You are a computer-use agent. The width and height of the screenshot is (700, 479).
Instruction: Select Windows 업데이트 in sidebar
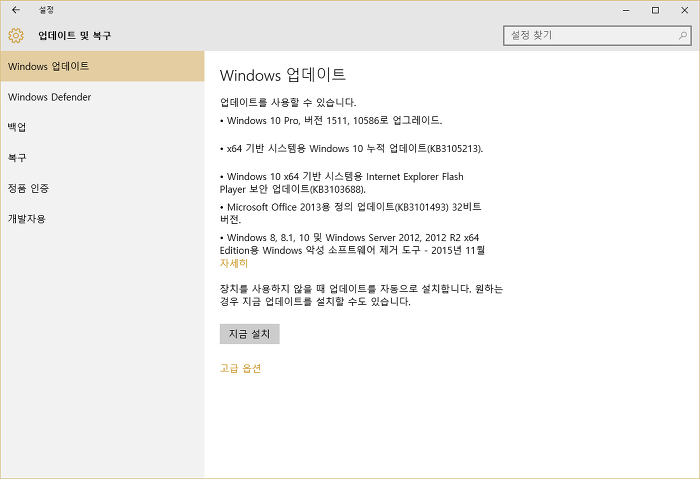[102, 66]
